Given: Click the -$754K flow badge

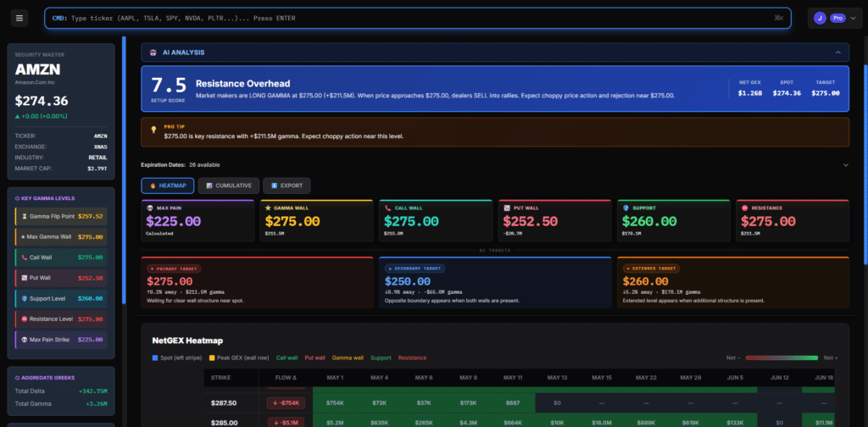Looking at the screenshot, I should point(286,402).
